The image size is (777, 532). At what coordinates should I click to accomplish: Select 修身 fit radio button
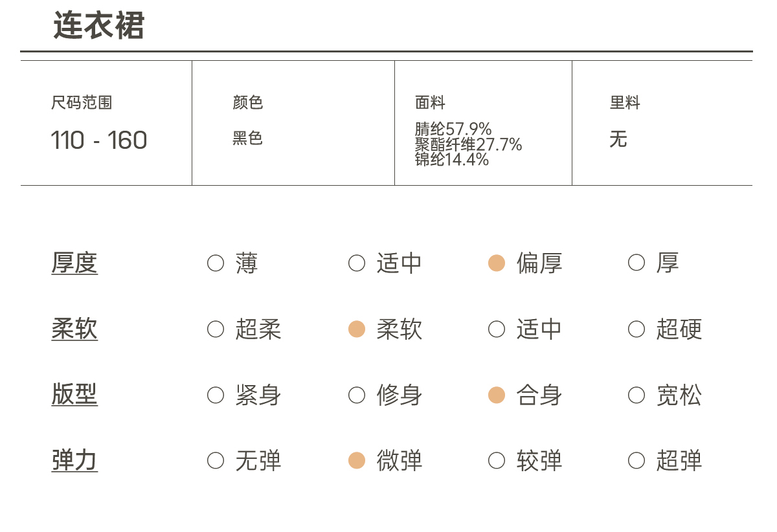[x=357, y=395]
